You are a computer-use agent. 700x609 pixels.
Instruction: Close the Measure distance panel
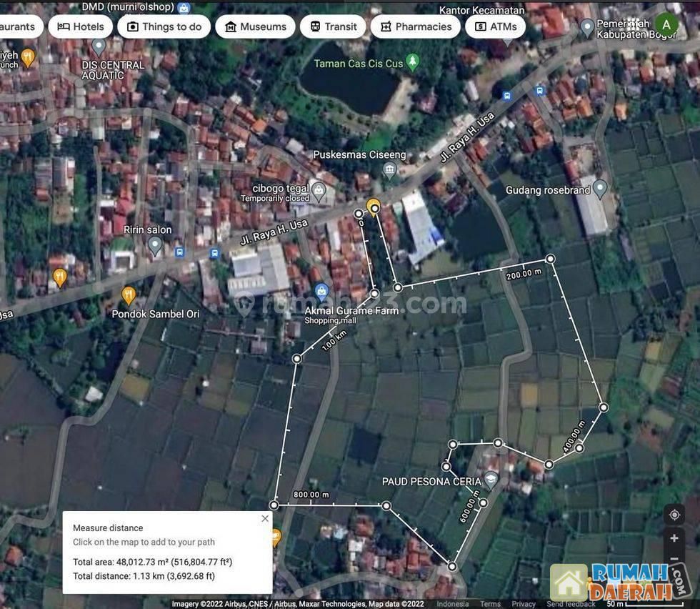265,518
